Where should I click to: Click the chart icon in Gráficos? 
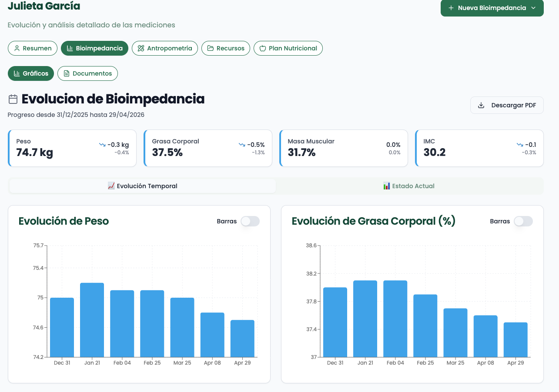17,73
